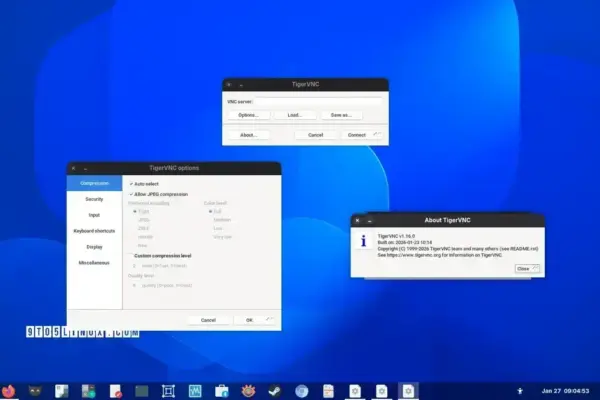Switch to the Display tab
The height and width of the screenshot is (400, 600).
tap(95, 247)
